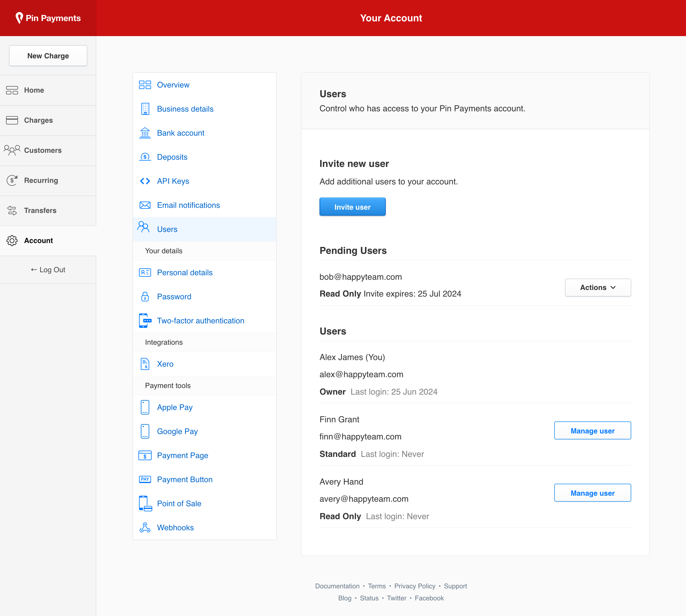Click the email input field area for new invite

[352, 207]
